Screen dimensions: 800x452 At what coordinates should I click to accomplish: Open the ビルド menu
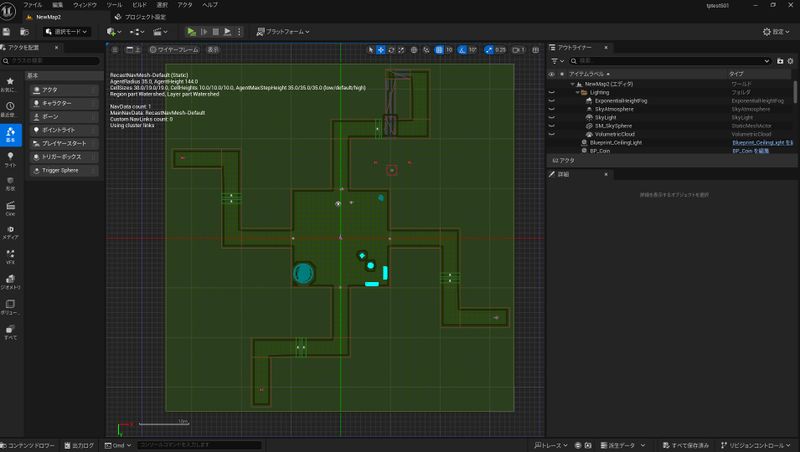pyautogui.click(x=139, y=5)
